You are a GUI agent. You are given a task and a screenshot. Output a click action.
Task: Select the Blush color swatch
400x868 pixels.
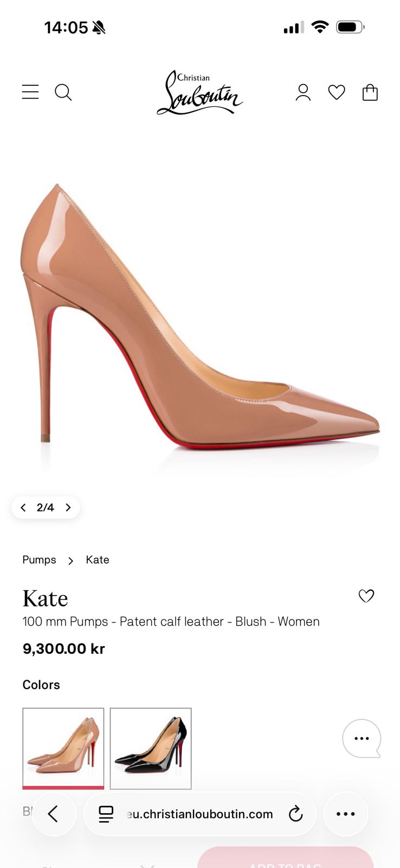tap(63, 749)
